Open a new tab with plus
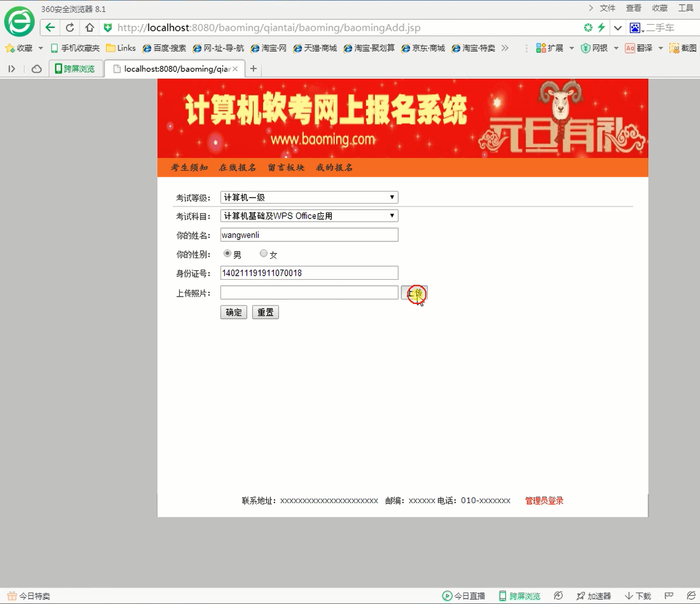Image resolution: width=700 pixels, height=604 pixels. pyautogui.click(x=254, y=68)
